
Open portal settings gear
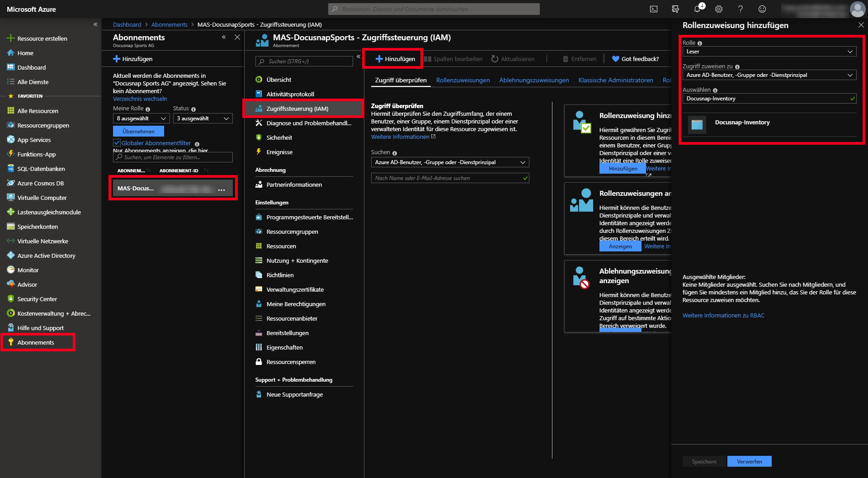[x=719, y=9]
